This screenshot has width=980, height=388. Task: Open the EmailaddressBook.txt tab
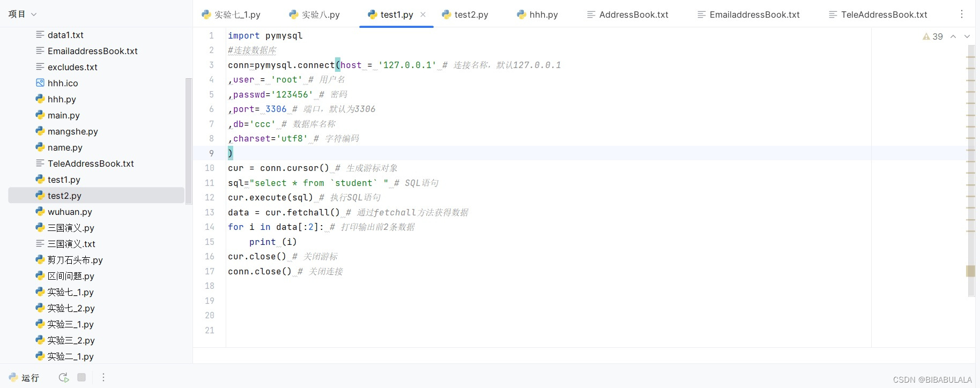click(748, 14)
